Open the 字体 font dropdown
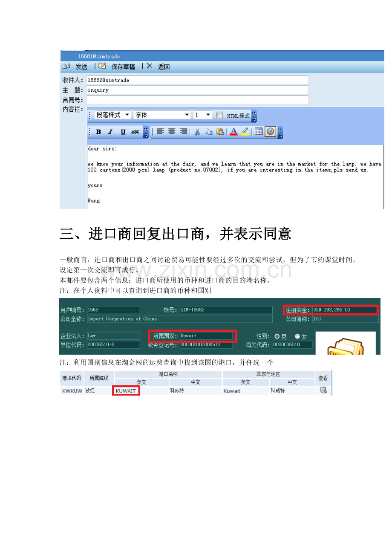This screenshot has width=392, height=555. [x=162, y=115]
